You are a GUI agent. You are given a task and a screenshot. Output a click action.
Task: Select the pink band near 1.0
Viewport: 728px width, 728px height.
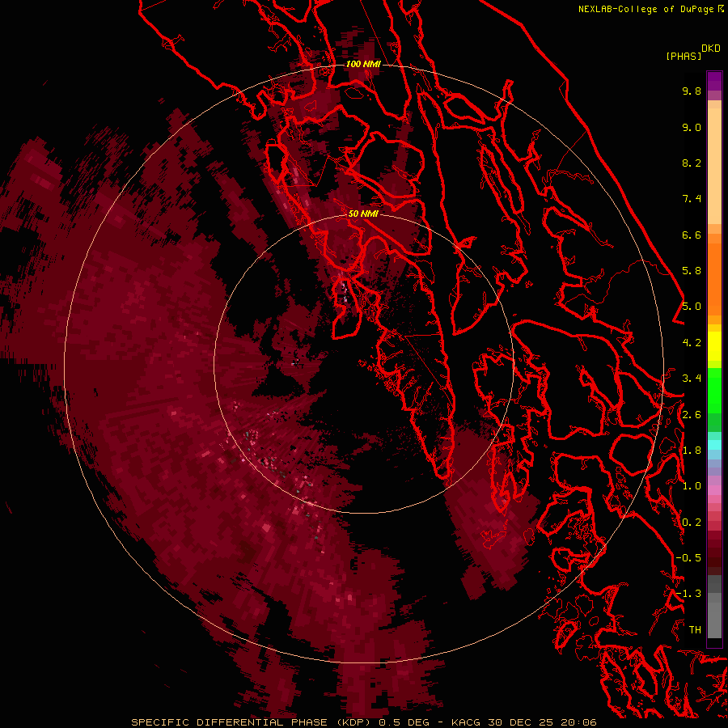point(714,490)
